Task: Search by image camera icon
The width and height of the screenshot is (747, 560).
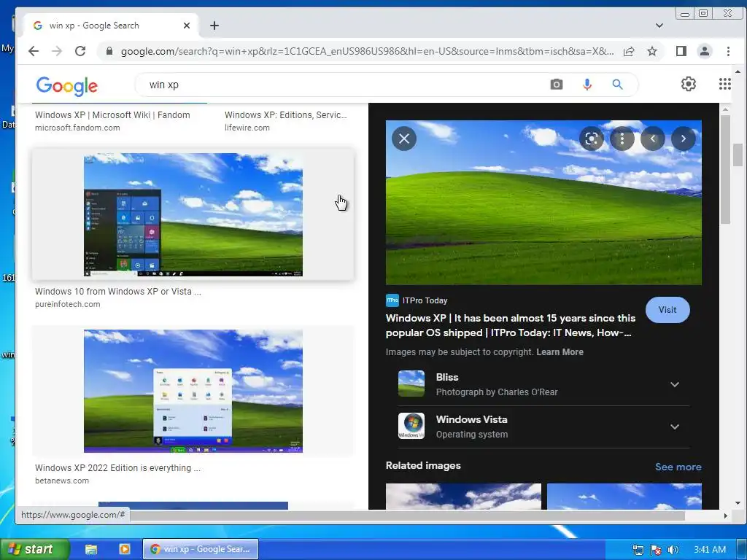Action: (557, 85)
